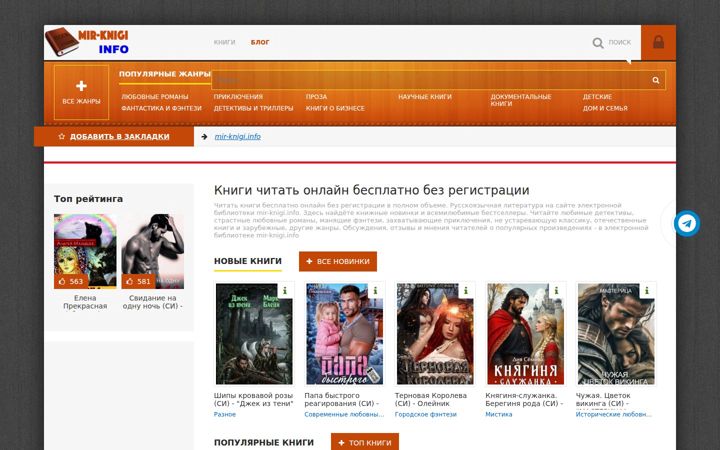Screen dimensions: 720x450
Task: Open Исторические любовн… category link
Action: [613, 414]
